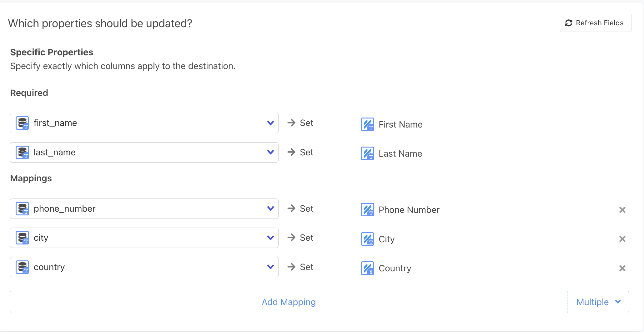This screenshot has height=332, width=644.
Task: Delete the Country mapping row
Action: [622, 268]
